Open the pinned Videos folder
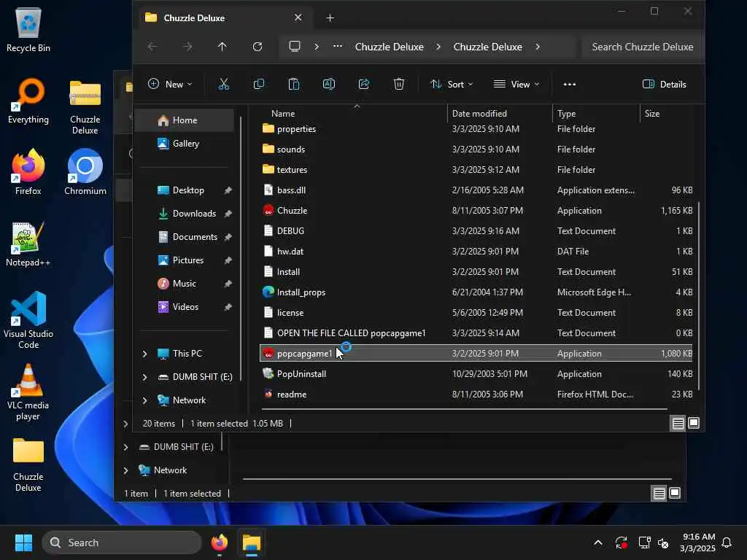The image size is (747, 560). (185, 307)
